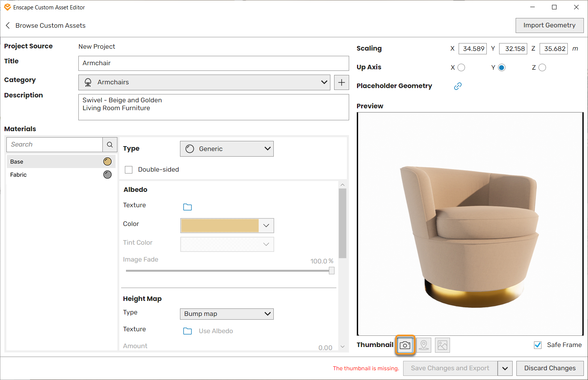This screenshot has height=380, width=588.
Task: Click the Base material sphere icon
Action: tap(108, 162)
